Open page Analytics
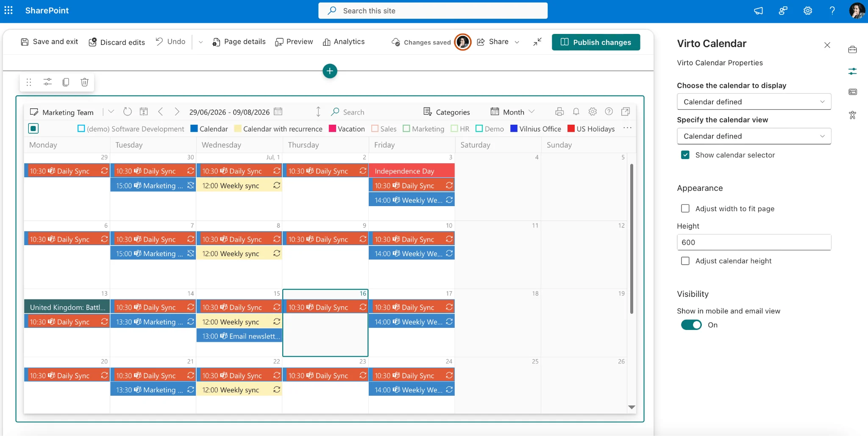This screenshot has width=868, height=436. click(x=344, y=42)
